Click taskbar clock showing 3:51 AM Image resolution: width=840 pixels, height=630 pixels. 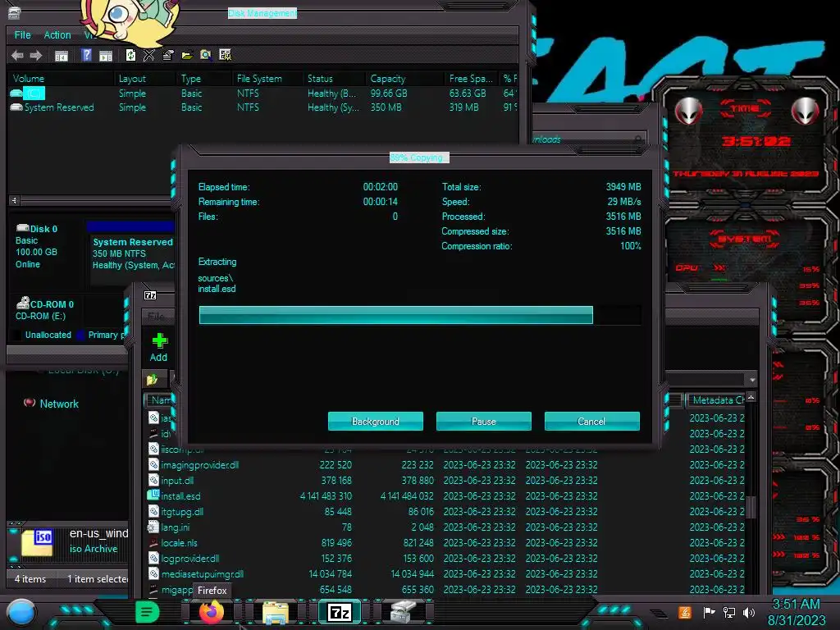797,612
